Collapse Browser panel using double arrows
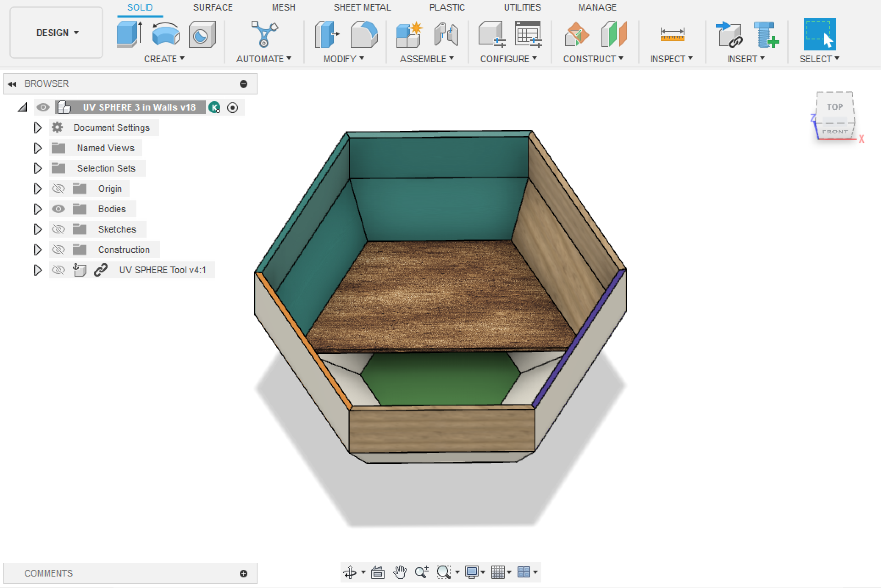This screenshot has width=881, height=588. (12, 84)
